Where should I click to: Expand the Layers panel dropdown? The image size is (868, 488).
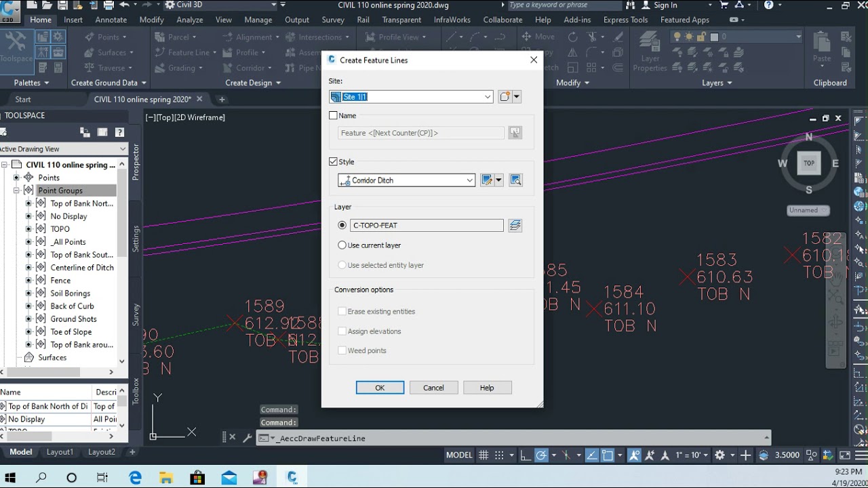(717, 83)
